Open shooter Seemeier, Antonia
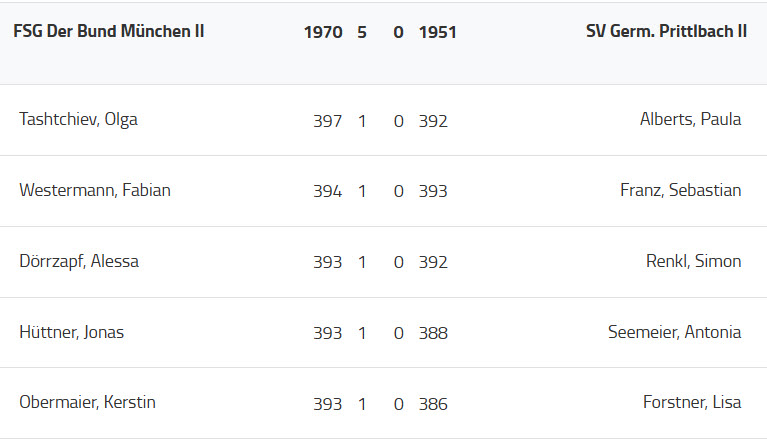The width and height of the screenshot is (767, 439). tap(674, 332)
